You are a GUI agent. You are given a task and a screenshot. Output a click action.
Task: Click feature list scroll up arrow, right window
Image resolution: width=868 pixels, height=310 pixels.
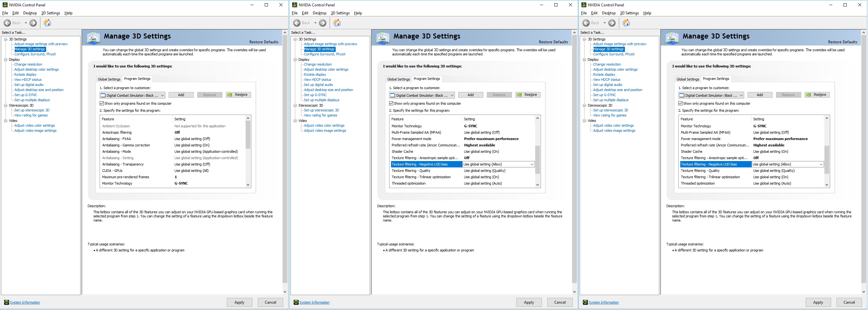827,118
